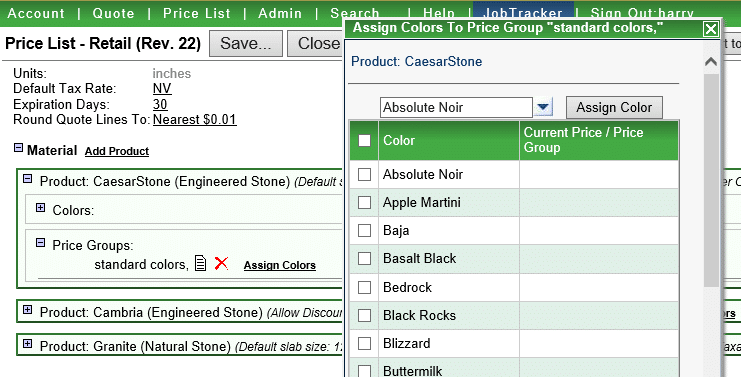Click the Default Tax Rate NV value
Image resolution: width=741 pixels, height=377 pixels.
click(x=162, y=89)
